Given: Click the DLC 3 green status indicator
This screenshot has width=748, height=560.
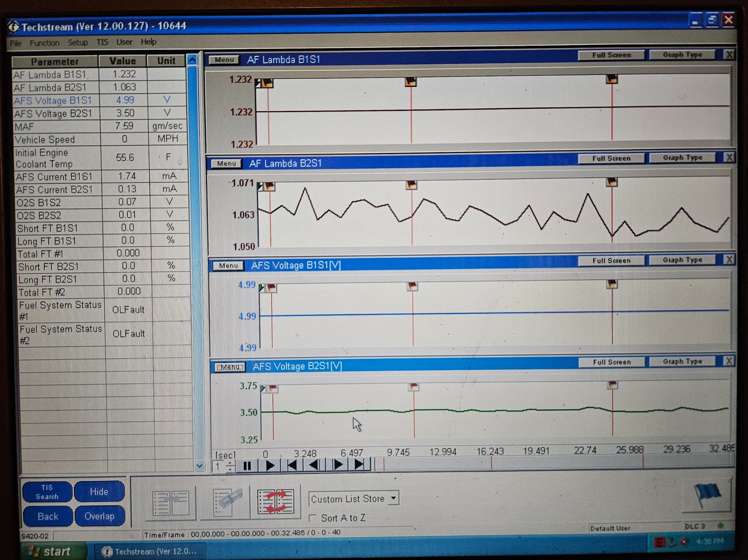Looking at the screenshot, I should point(720,526).
